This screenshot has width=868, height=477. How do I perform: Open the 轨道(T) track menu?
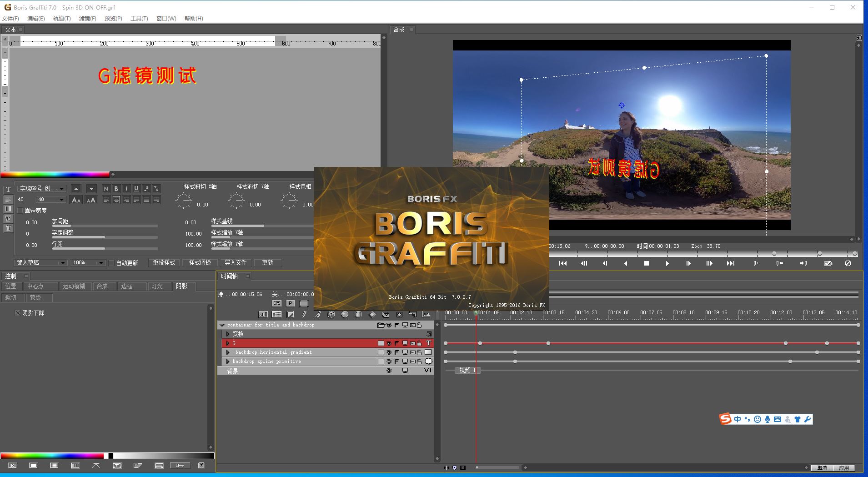click(62, 19)
